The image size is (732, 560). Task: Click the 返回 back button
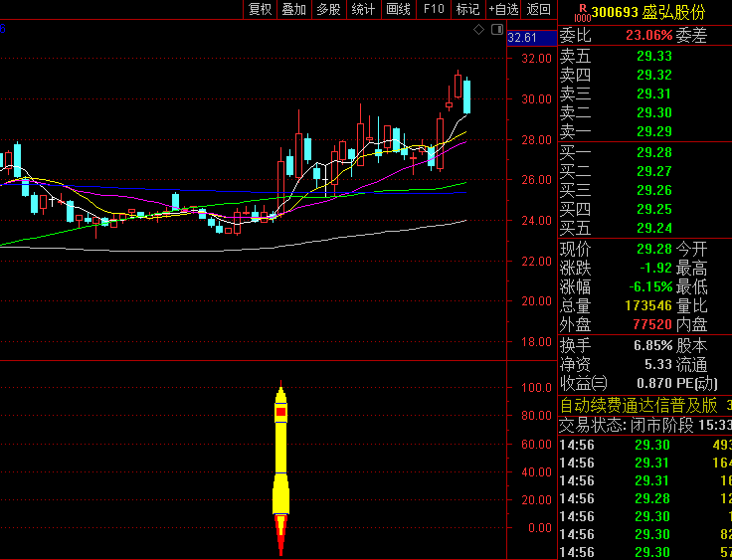tap(539, 9)
